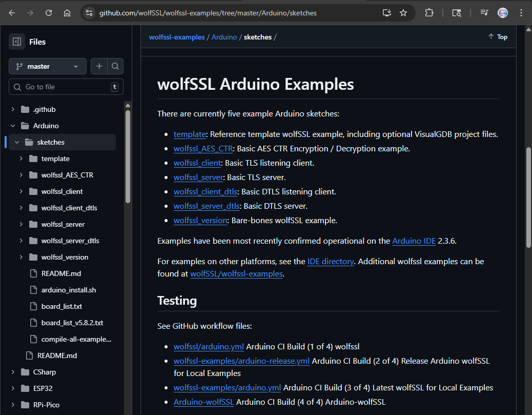Expand the wolfssl_client_dtls folder chevron
This screenshot has width=532, height=415.
[x=21, y=208]
